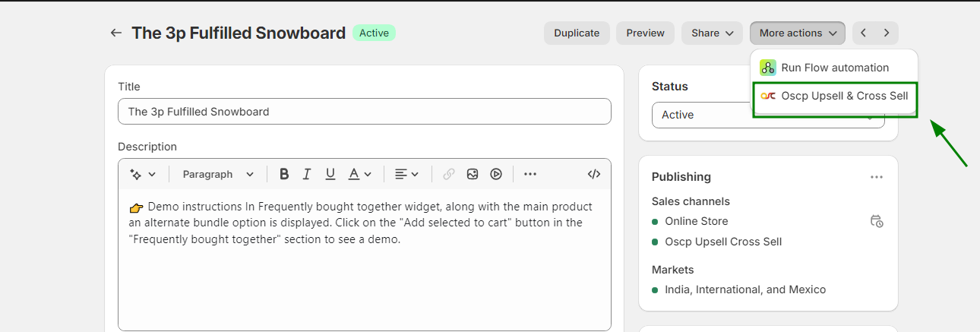The width and height of the screenshot is (980, 332).
Task: Apply underline formatting in description editor
Action: coord(330,174)
